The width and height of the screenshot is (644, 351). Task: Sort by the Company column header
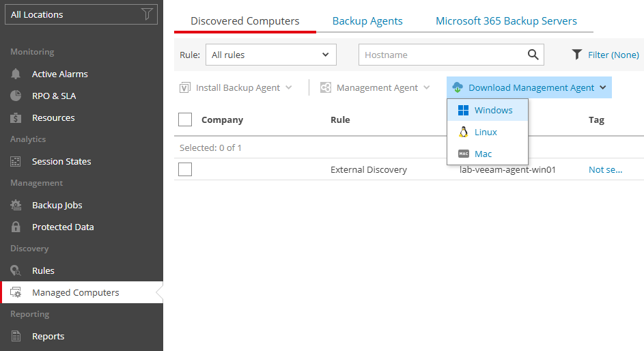222,120
